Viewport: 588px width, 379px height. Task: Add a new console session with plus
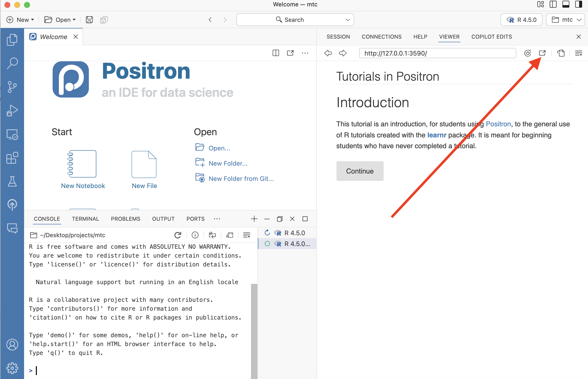[x=254, y=219]
